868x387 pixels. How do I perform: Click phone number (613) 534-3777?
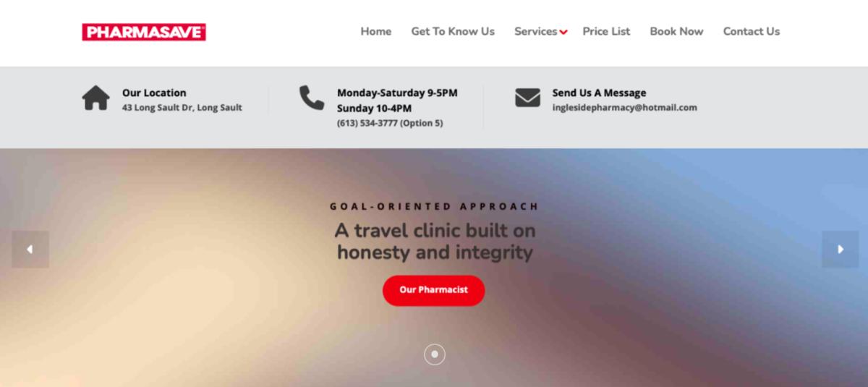[x=367, y=123]
